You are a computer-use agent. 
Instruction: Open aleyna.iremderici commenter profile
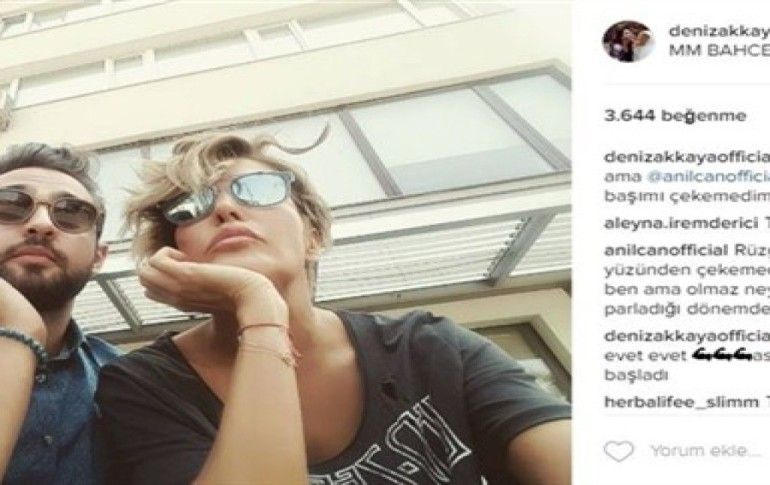681,224
